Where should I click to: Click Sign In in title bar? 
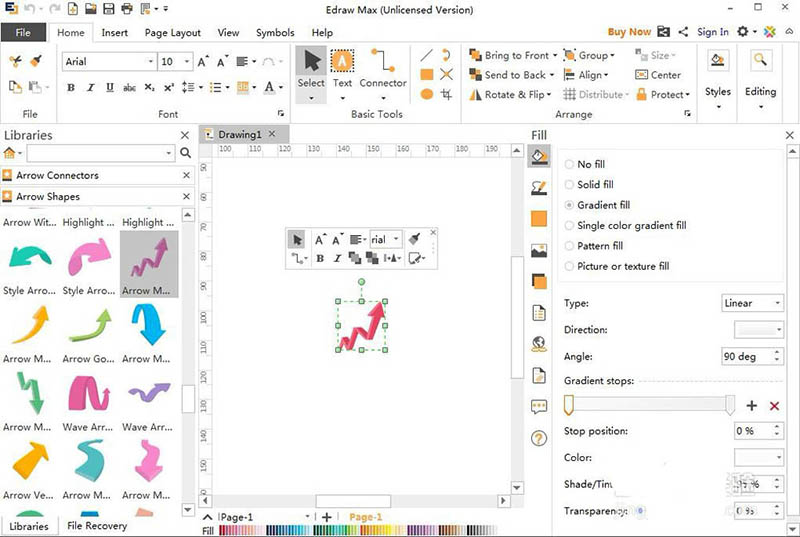point(712,32)
